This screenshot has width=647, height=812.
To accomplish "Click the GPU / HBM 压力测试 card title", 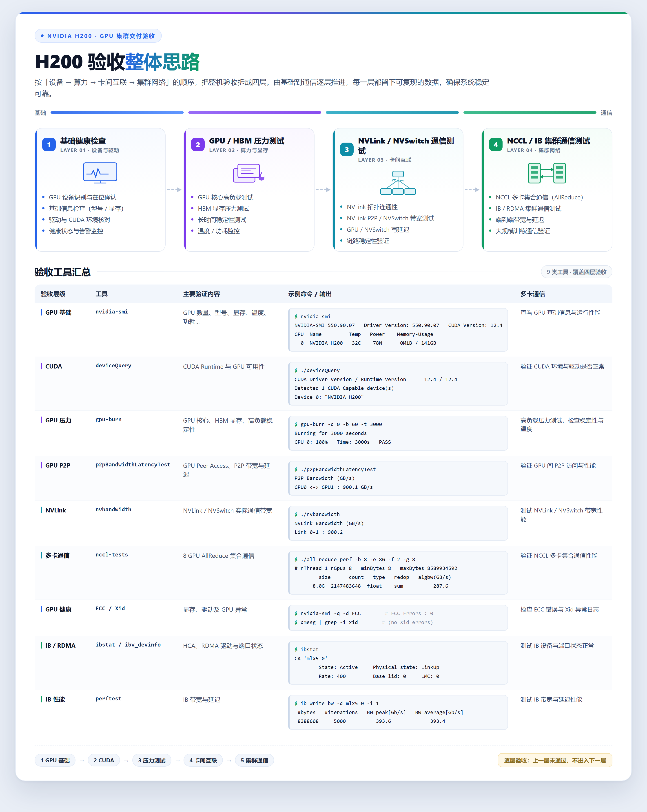I will point(247,141).
